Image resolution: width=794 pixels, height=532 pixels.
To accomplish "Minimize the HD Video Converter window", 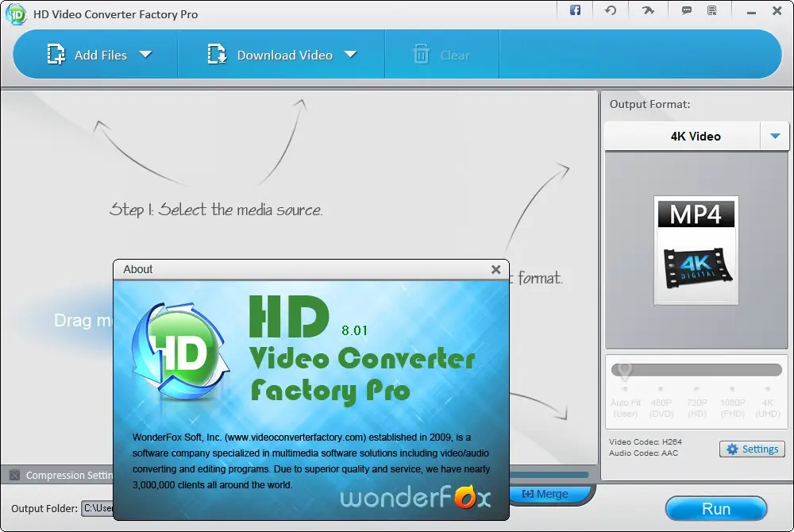I will click(x=751, y=11).
